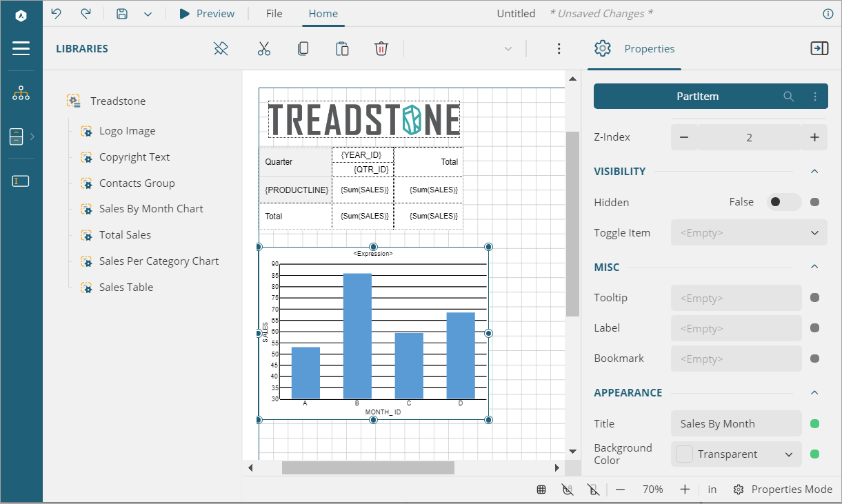Delete the selected item with trash icon
842x504 pixels.
click(x=381, y=48)
